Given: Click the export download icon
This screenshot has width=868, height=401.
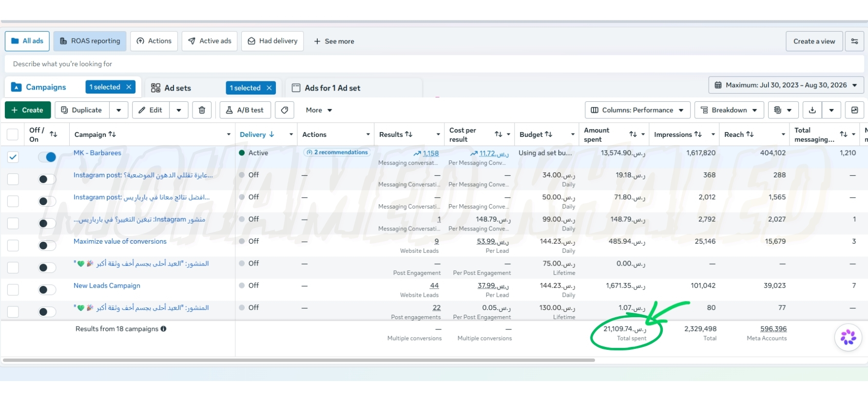Looking at the screenshot, I should point(812,110).
